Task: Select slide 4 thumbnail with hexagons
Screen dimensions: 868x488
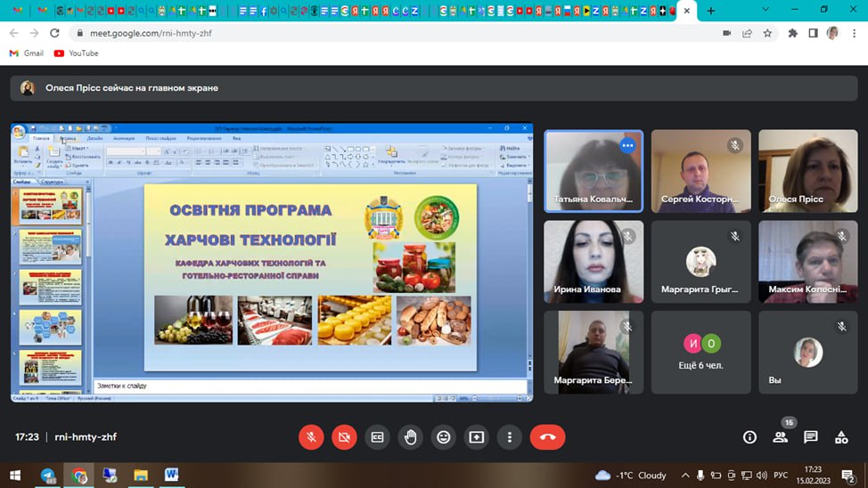Action: point(51,328)
